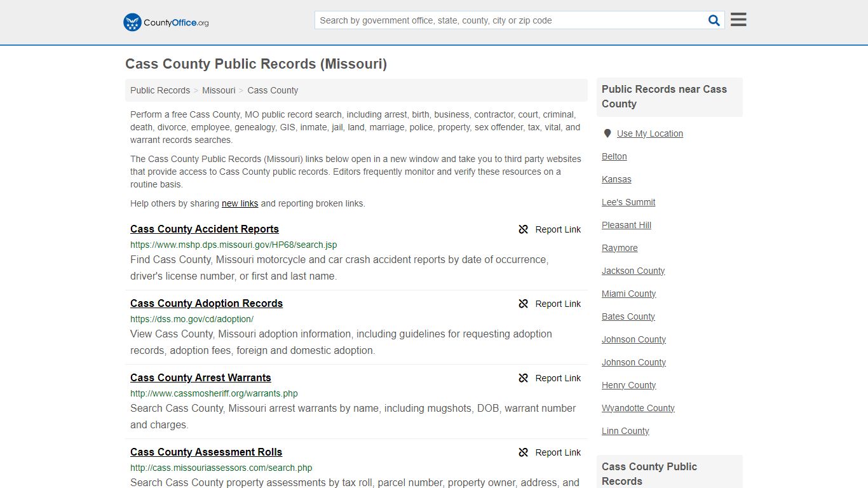
Task: Click the Accident Reports description text
Action: point(339,268)
